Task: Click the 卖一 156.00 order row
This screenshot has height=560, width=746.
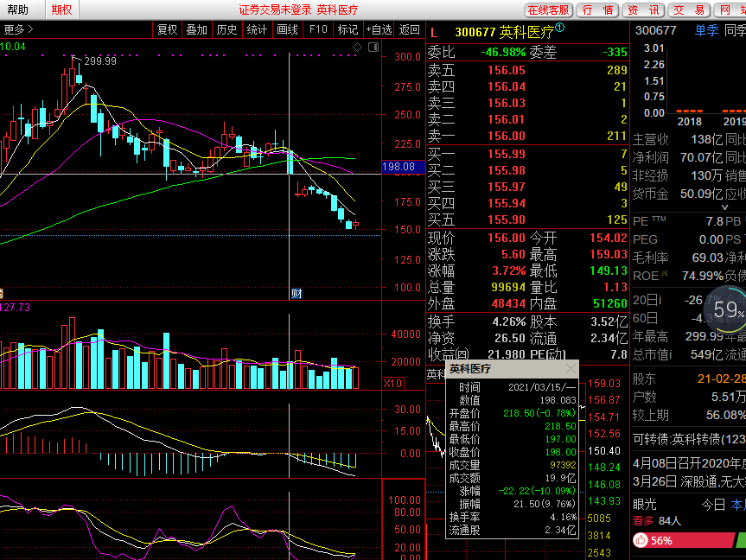Action: tap(527, 136)
